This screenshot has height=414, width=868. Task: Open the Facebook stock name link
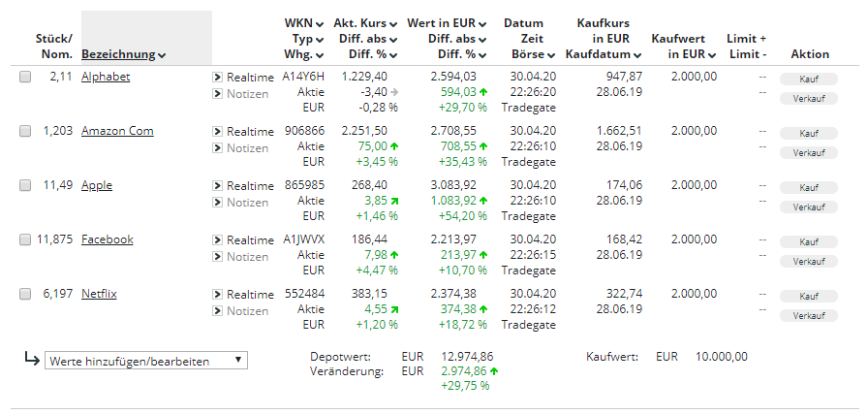(x=107, y=239)
